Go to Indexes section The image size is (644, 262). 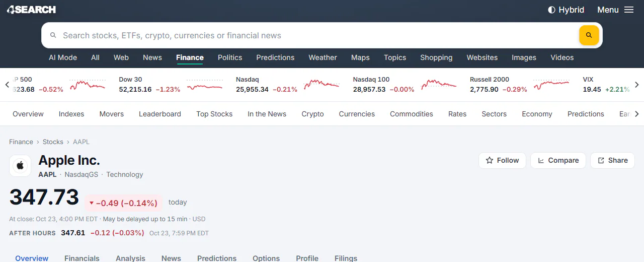(71, 114)
